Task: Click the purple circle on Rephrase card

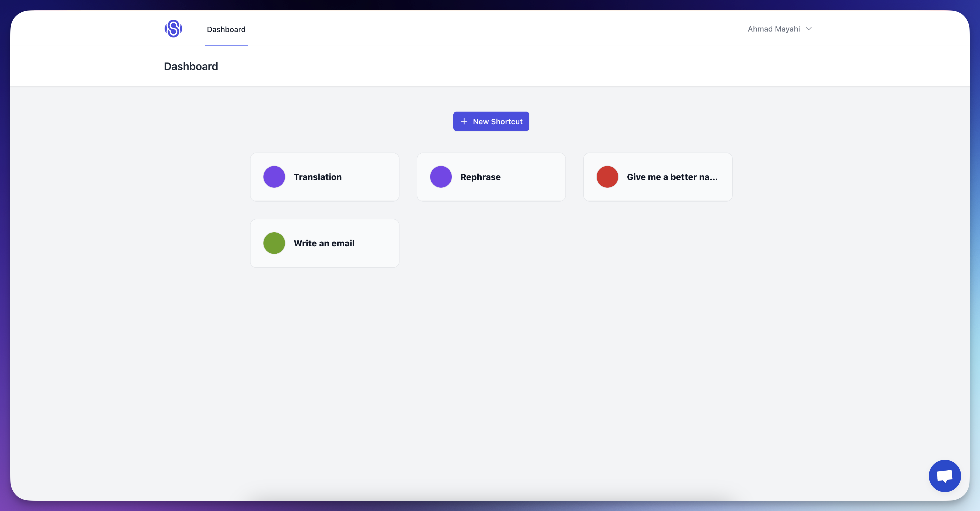Action: tap(440, 177)
